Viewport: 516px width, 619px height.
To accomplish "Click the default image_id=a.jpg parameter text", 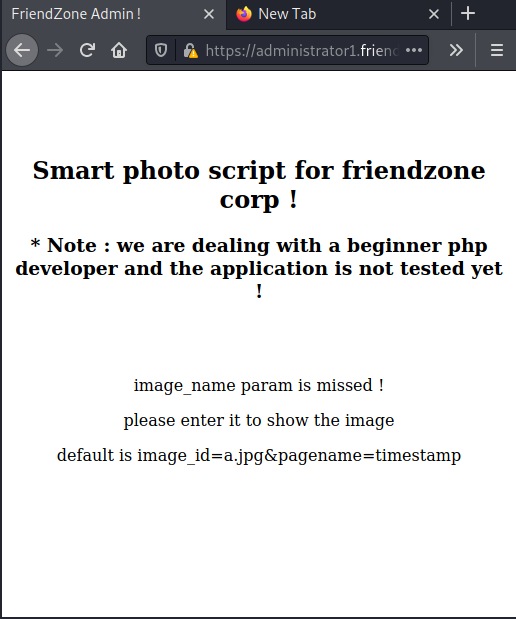I will [x=259, y=455].
